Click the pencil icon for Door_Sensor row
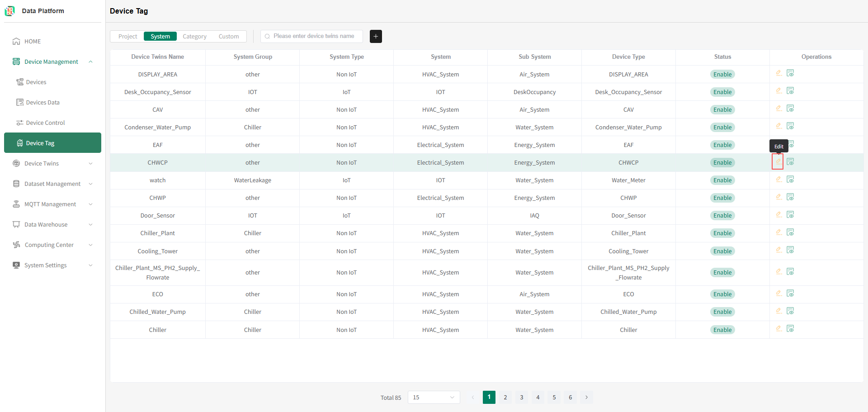Image resolution: width=868 pixels, height=412 pixels. coord(778,215)
